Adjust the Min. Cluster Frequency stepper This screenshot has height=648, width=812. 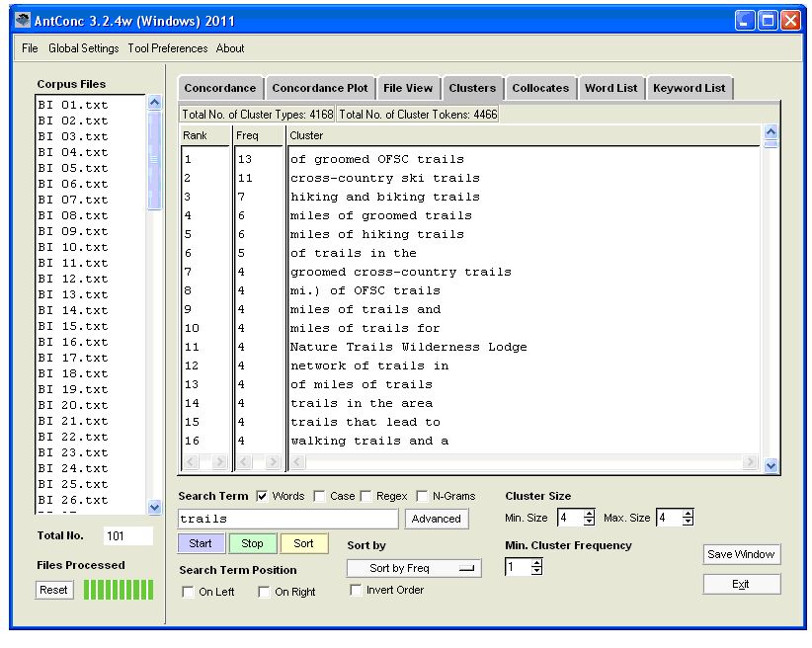coord(537,567)
